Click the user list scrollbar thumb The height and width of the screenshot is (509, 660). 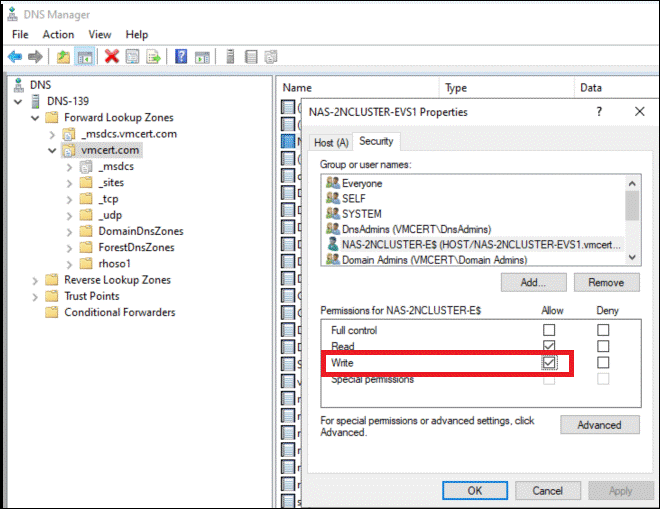tap(632, 205)
